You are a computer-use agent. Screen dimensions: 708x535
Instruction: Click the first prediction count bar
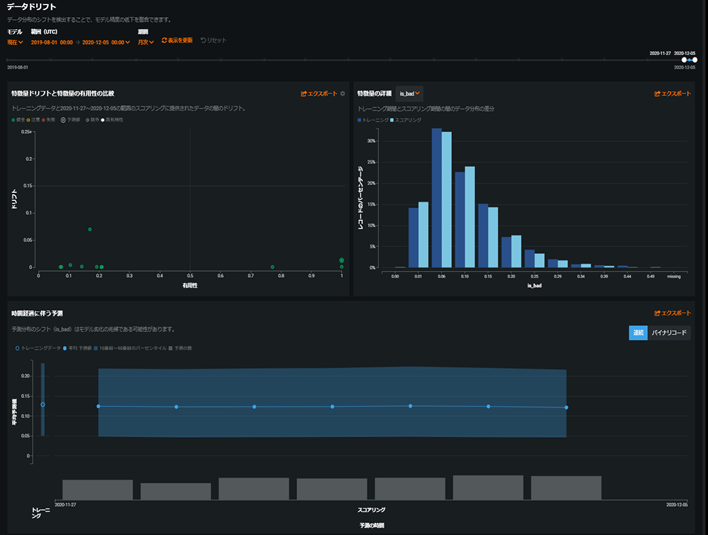pos(98,489)
